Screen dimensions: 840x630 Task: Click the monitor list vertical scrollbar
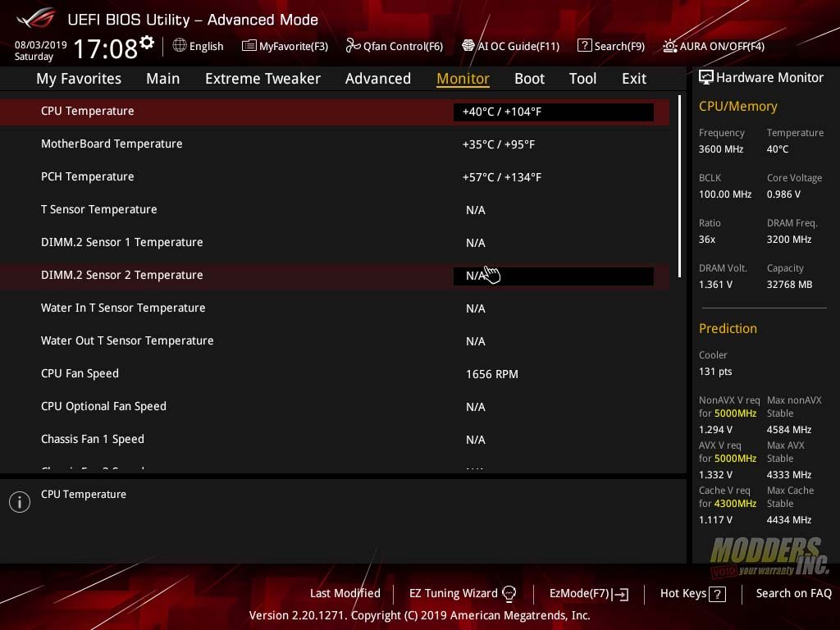[679, 187]
